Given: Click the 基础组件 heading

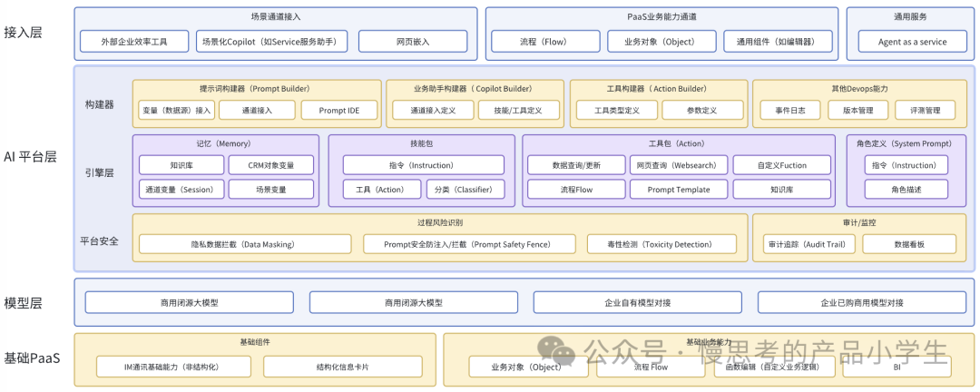Looking at the screenshot, I should click(x=254, y=343).
